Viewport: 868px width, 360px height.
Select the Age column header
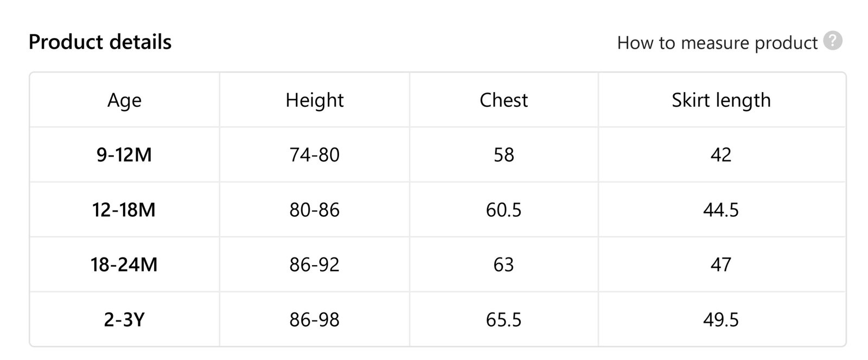124,100
